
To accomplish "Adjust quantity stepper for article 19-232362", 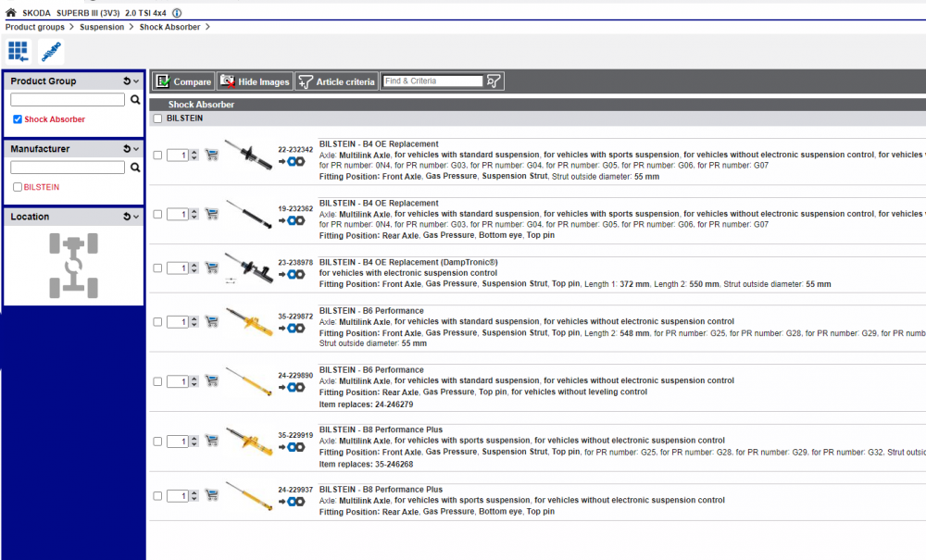I will (x=194, y=214).
